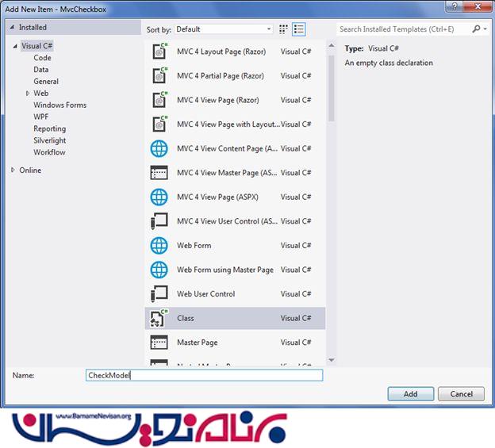Select 'Web User Control' template text

[x=205, y=294]
